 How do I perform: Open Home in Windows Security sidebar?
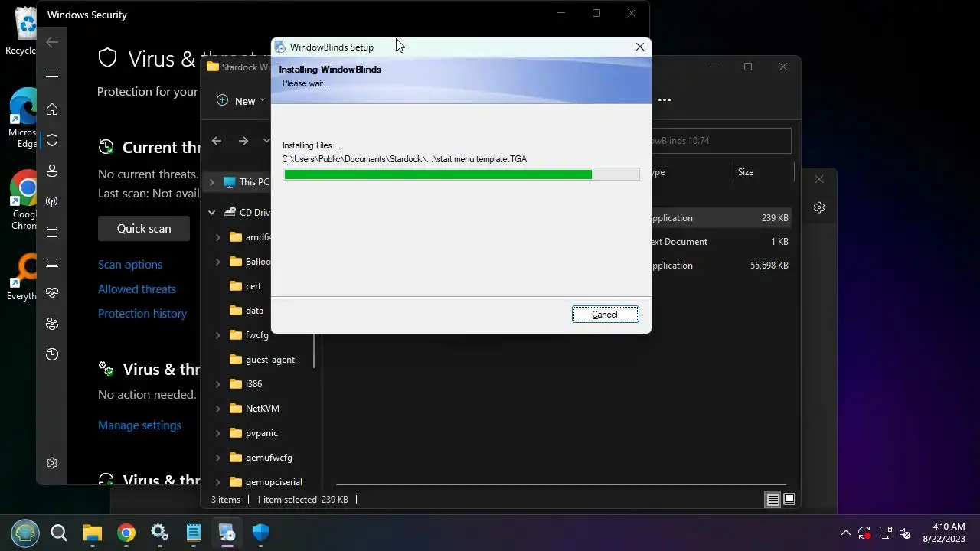(x=52, y=109)
